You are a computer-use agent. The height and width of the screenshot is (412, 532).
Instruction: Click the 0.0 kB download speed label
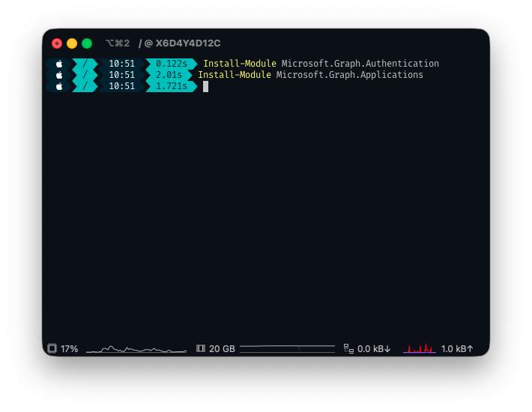pos(374,348)
